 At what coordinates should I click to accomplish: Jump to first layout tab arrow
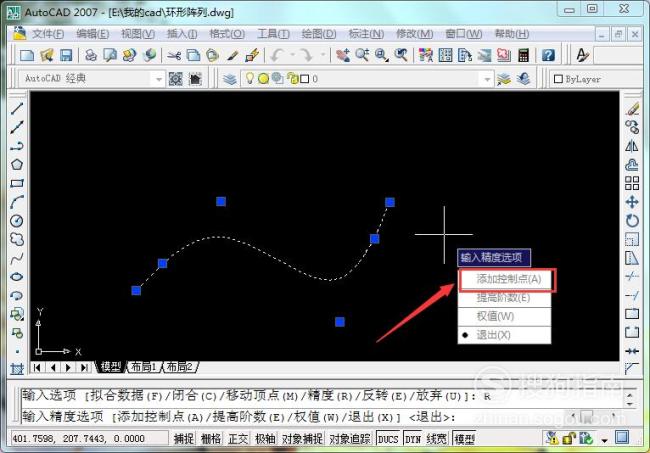[x=38, y=367]
